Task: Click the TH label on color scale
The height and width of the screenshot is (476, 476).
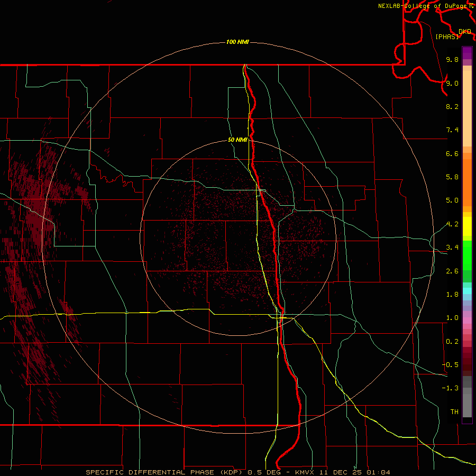Action: coord(454,412)
